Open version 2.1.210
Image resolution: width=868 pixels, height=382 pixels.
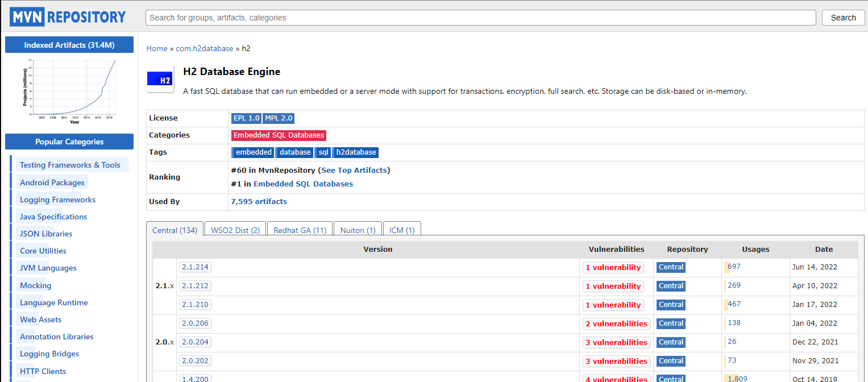[195, 304]
